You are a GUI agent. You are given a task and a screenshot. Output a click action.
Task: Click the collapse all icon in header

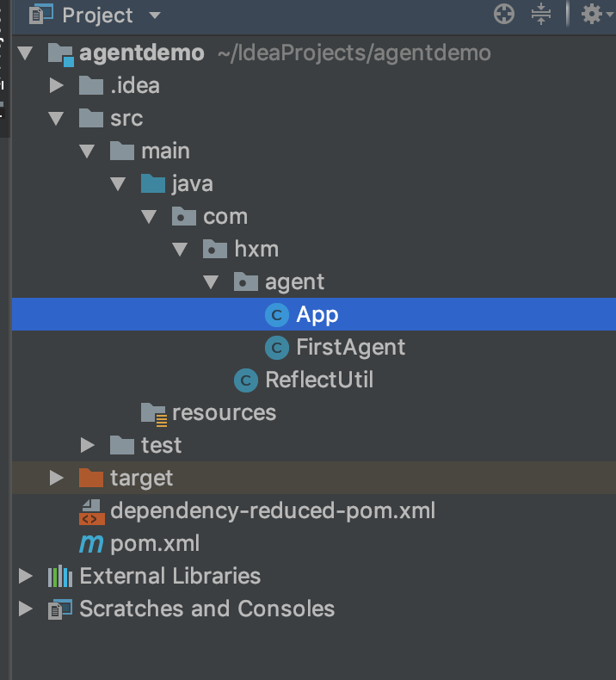point(540,14)
